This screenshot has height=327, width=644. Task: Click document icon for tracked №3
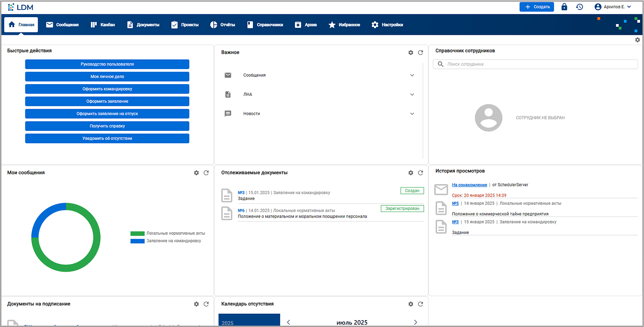click(x=227, y=195)
